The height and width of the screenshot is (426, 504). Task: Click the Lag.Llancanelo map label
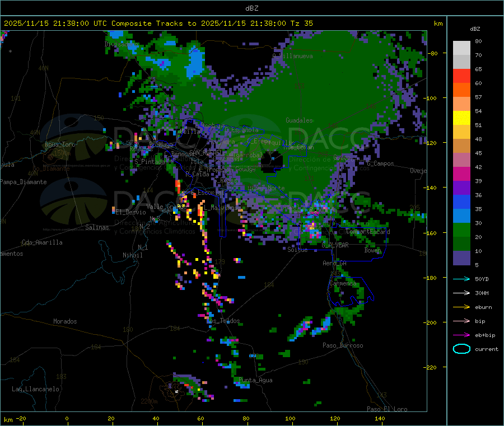[x=36, y=390]
